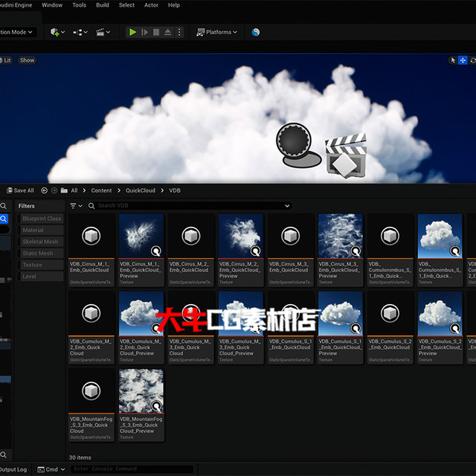Open the Cmd console type dropdown
The height and width of the screenshot is (476, 476).
51,469
